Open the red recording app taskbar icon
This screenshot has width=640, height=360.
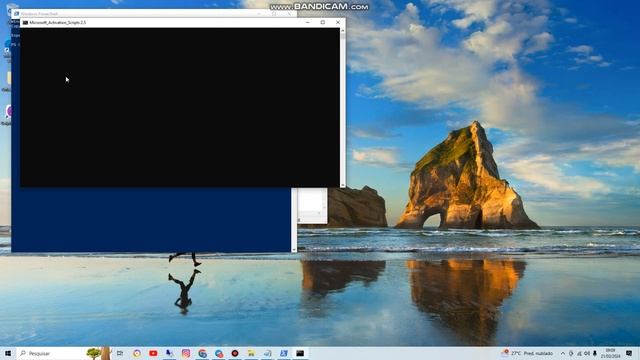click(235, 353)
